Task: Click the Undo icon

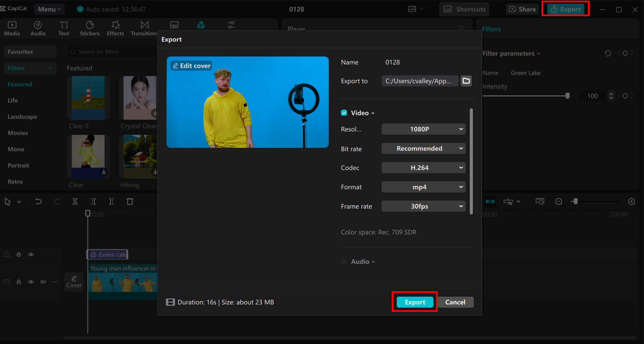Action: [39, 202]
